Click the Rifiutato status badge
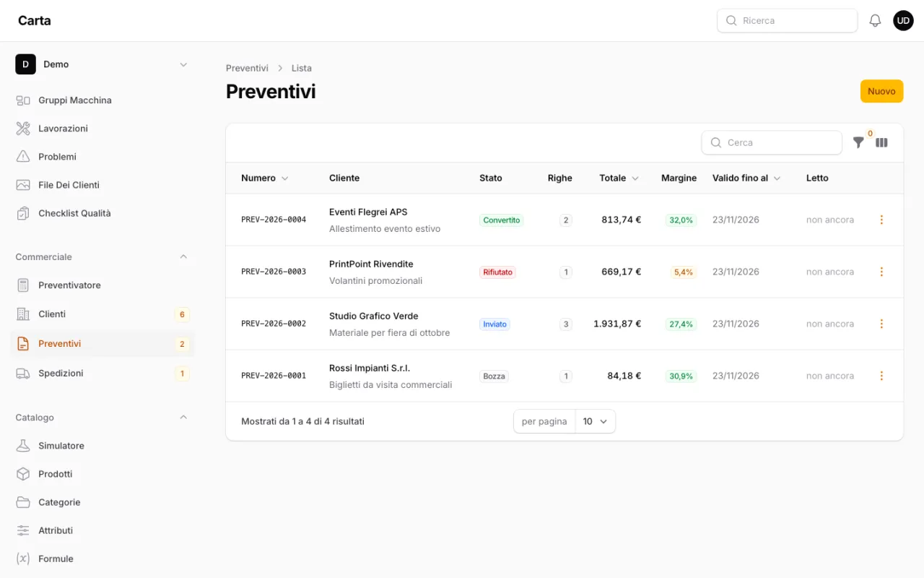 click(x=497, y=272)
